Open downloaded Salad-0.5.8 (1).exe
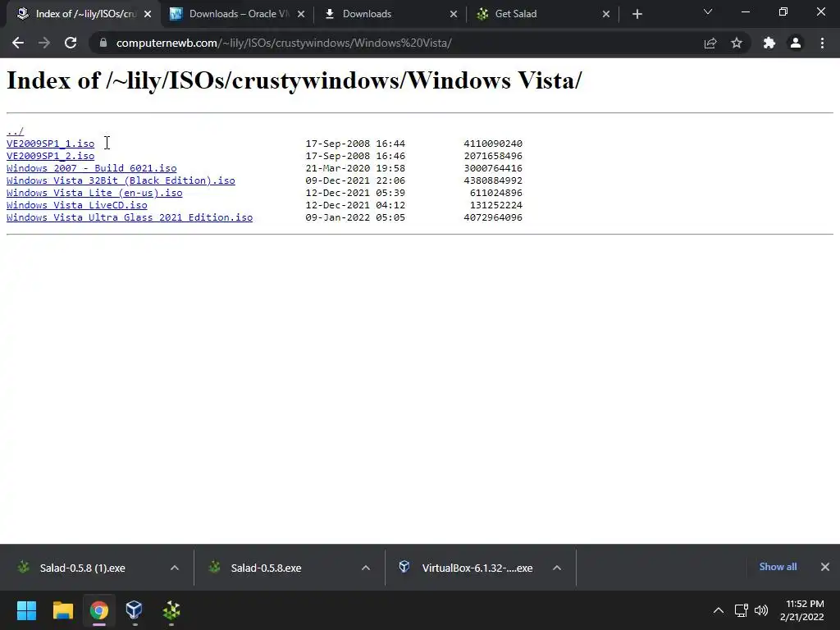840x630 pixels. (x=83, y=568)
